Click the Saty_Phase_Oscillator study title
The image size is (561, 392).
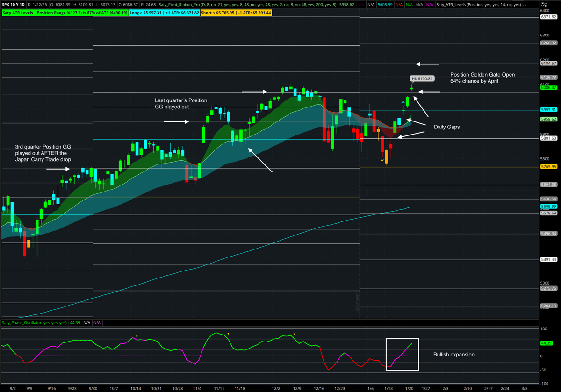(x=34, y=322)
